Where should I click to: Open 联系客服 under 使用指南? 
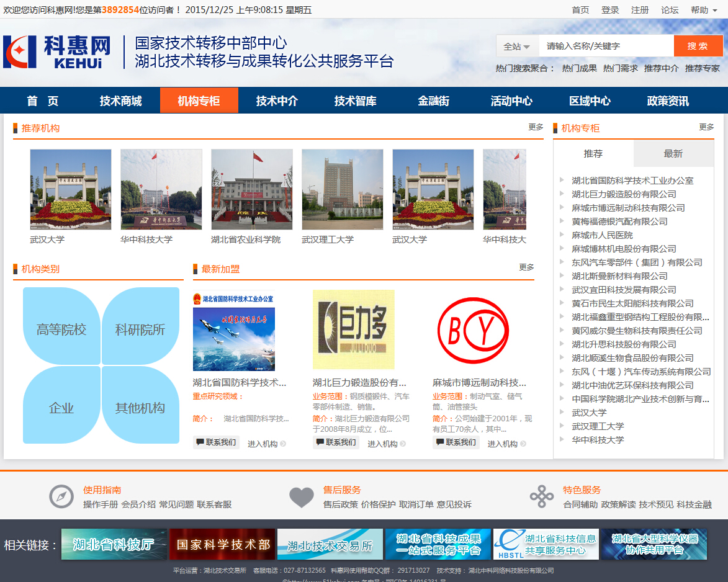click(214, 504)
